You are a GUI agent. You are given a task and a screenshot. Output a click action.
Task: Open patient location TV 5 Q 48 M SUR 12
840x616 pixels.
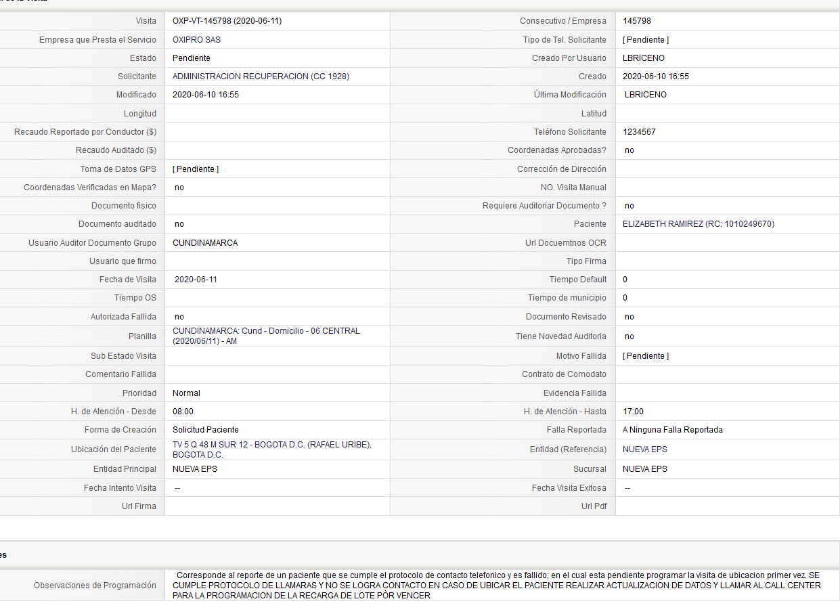[x=272, y=449]
